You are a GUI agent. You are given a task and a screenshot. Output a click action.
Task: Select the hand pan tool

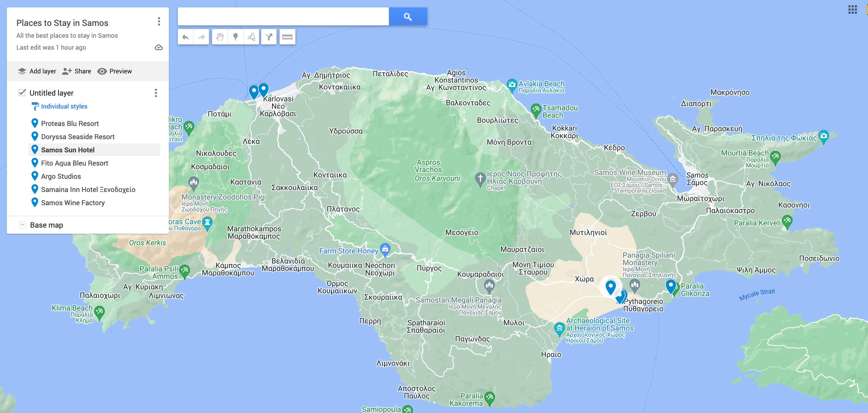pyautogui.click(x=219, y=37)
